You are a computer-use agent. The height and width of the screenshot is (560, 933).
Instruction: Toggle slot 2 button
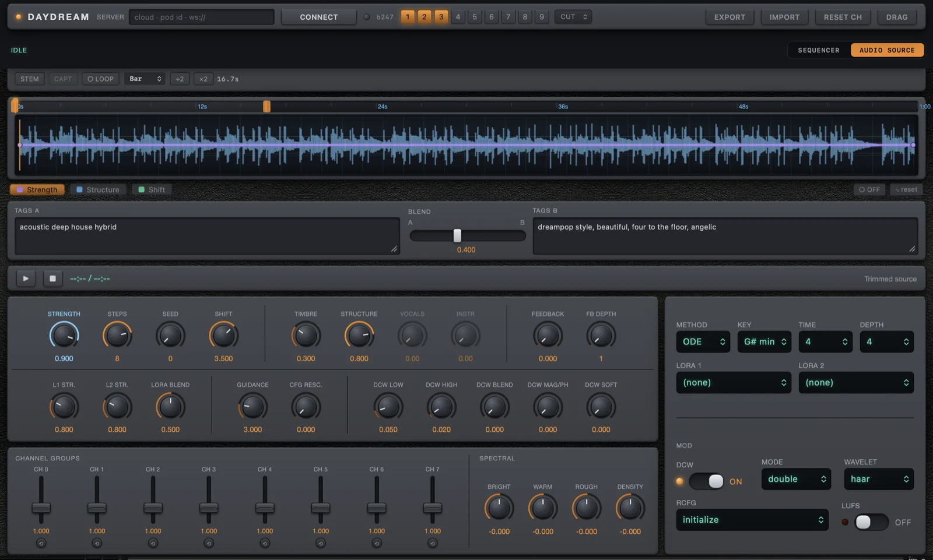425,17
